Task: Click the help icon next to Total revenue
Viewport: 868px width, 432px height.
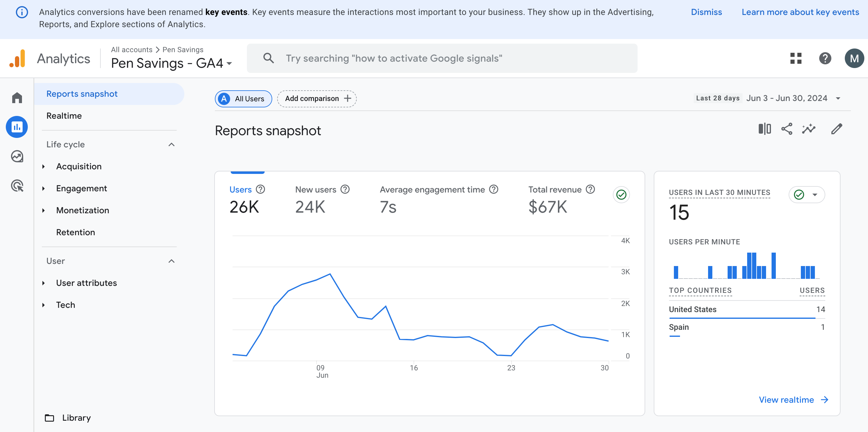Action: tap(590, 189)
